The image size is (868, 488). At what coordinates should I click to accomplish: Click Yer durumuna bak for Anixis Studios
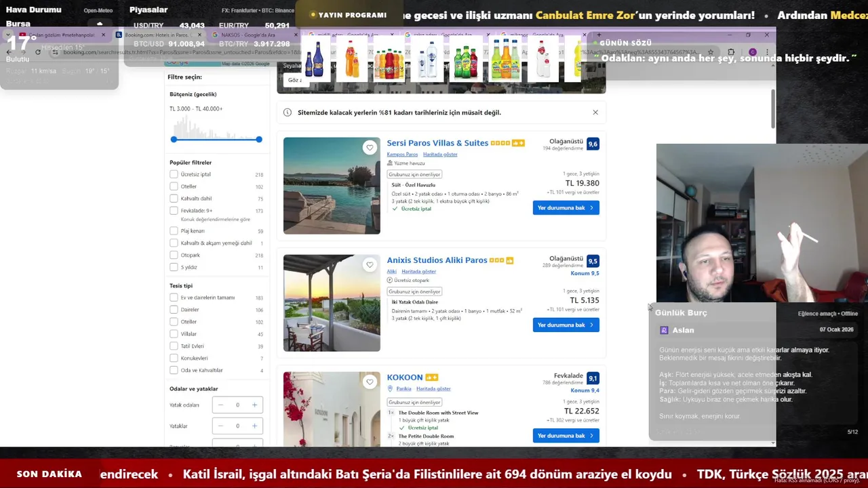[x=566, y=325]
